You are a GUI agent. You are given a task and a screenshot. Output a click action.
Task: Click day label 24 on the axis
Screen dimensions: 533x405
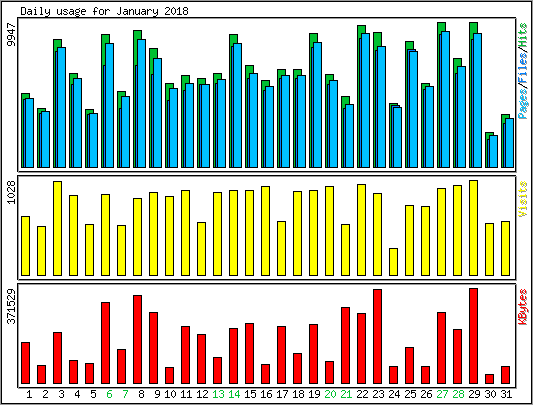[394, 394]
